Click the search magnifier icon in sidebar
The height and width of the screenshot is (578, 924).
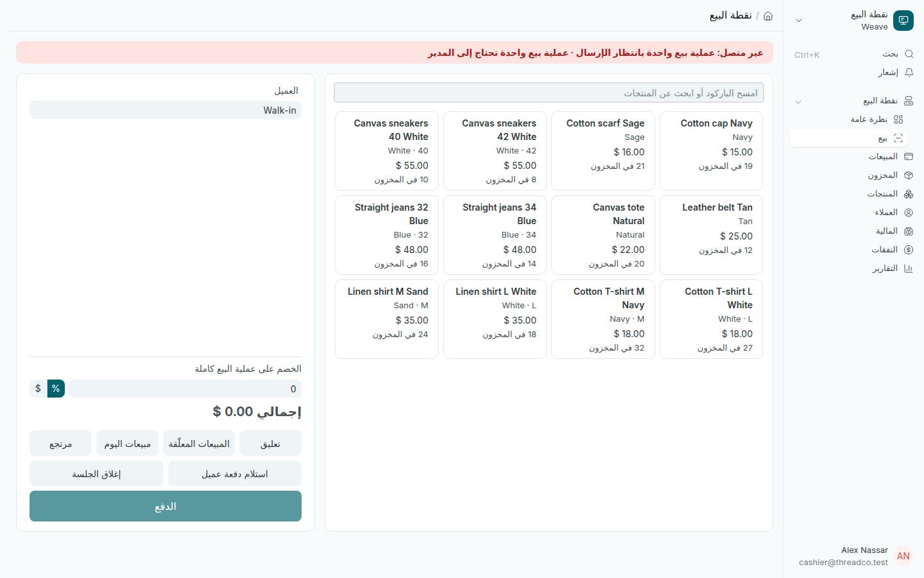(x=909, y=54)
